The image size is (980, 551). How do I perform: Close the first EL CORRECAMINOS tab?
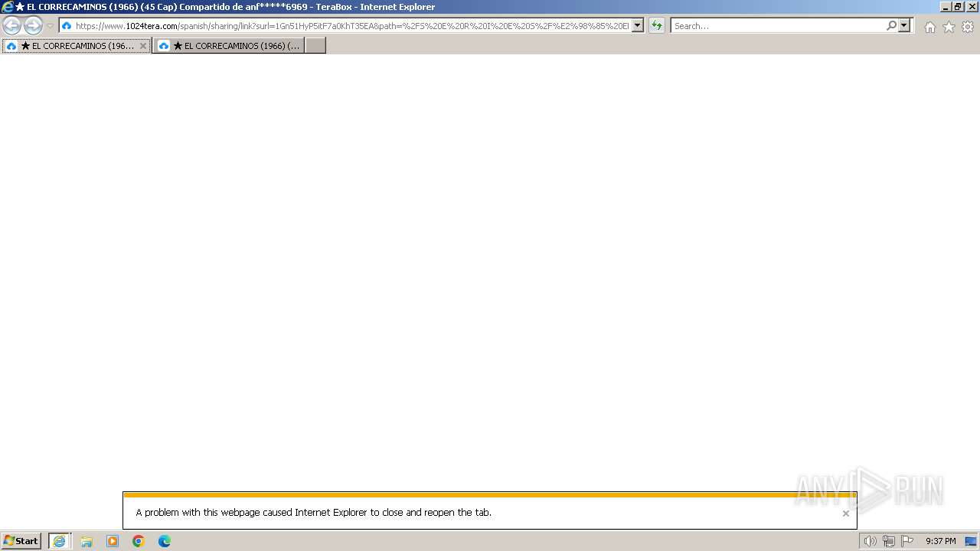(142, 46)
